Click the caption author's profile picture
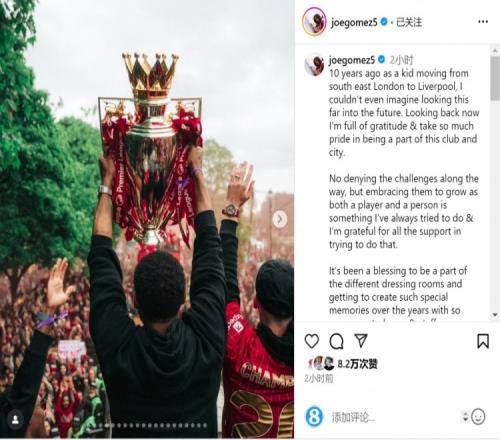This screenshot has height=440, width=500. pos(314,65)
